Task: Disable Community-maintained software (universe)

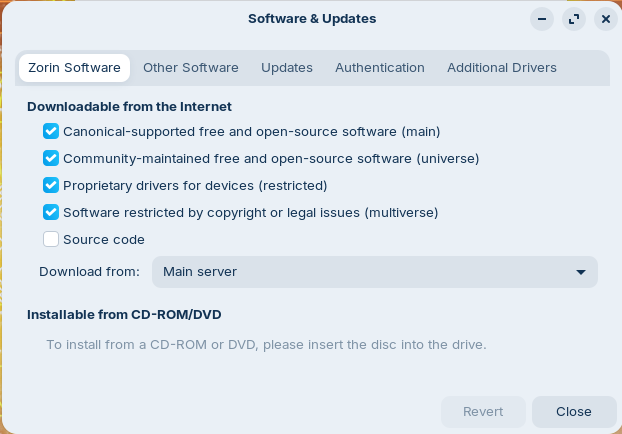Action: point(51,158)
